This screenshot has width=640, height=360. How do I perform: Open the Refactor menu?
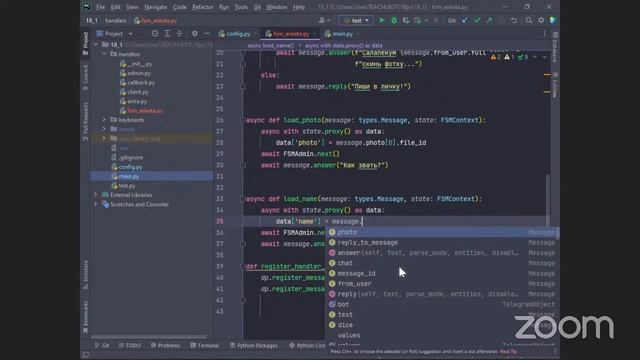pos(202,7)
